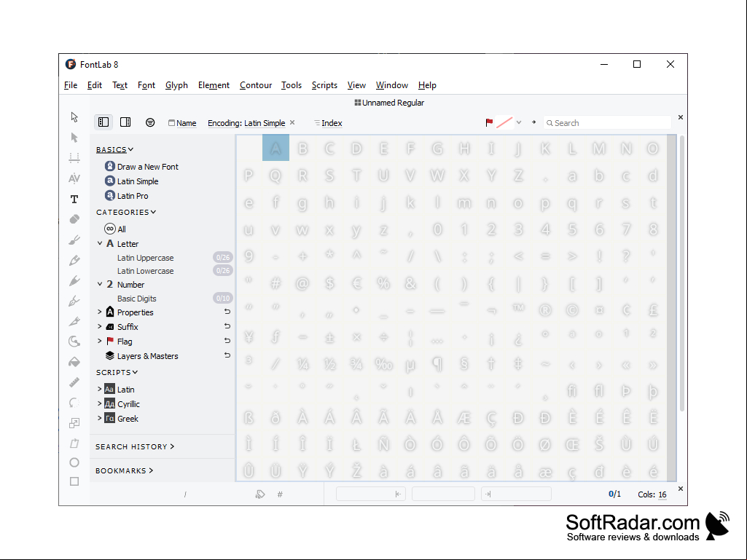Select Latin Uppercase category
Viewport: 747px width, 560px height.
[145, 258]
